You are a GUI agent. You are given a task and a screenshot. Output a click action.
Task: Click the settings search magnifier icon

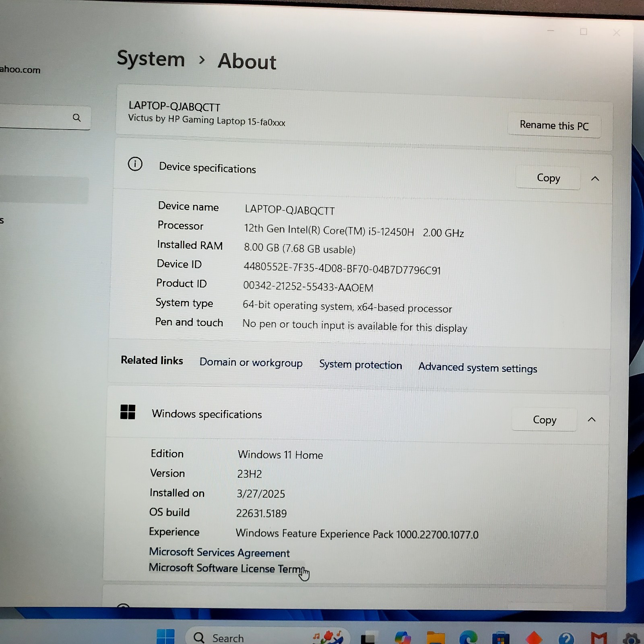(76, 118)
